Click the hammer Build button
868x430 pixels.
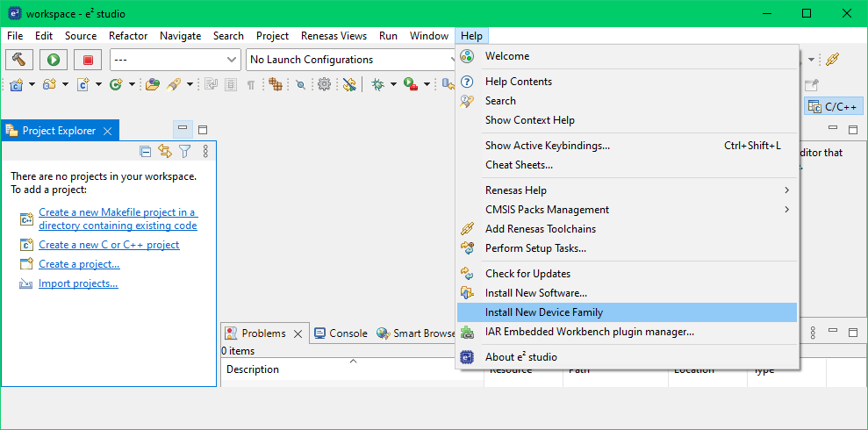point(19,60)
